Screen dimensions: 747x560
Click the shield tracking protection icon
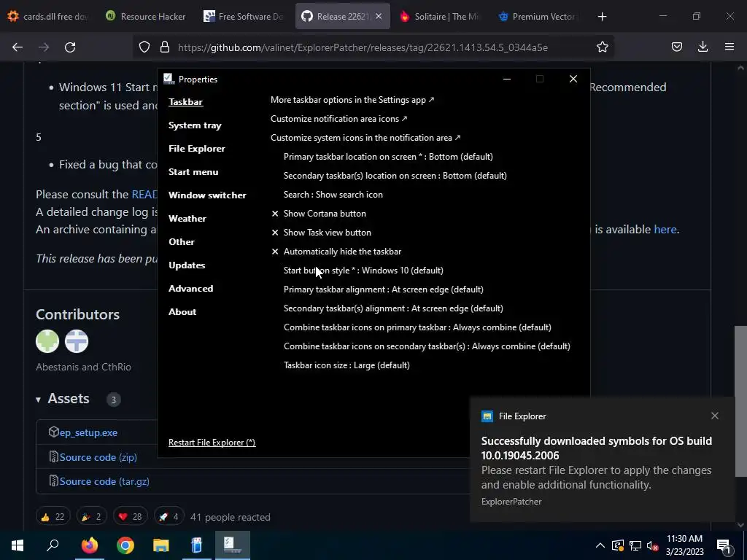(x=144, y=47)
